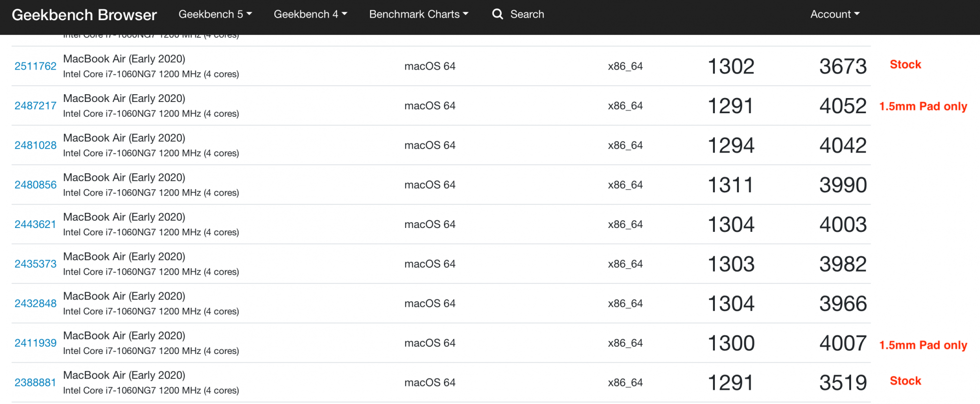Click single-core score 1302
This screenshot has width=980, height=404.
[x=731, y=66]
